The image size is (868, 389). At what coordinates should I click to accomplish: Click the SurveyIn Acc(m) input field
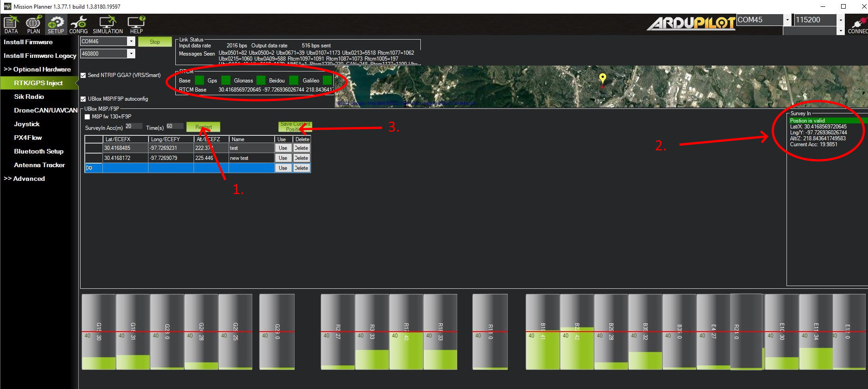pyautogui.click(x=133, y=126)
